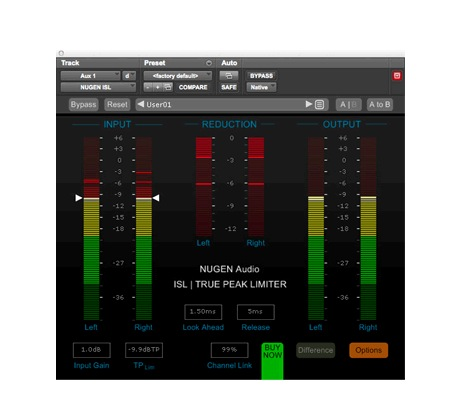Click the Look Ahead 1.50ms value box

point(203,312)
